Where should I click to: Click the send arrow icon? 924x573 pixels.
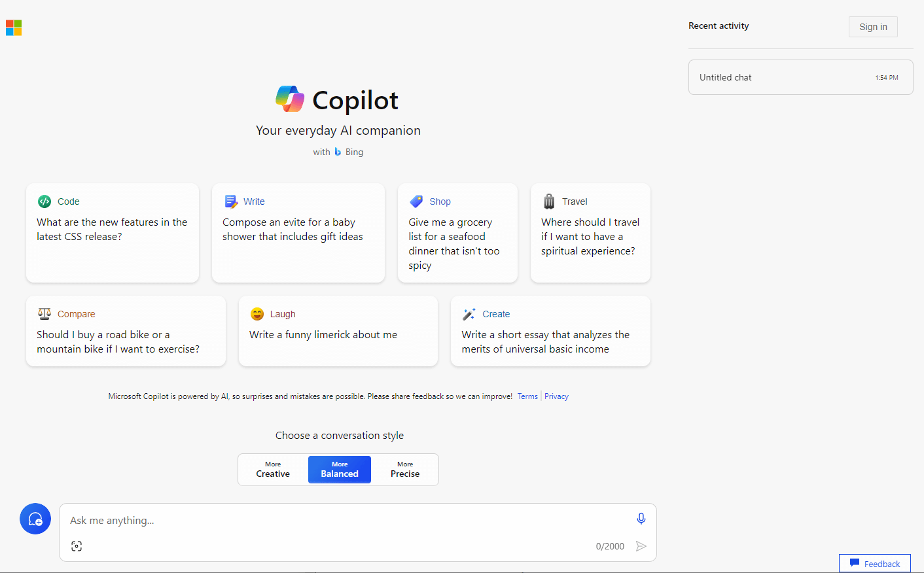click(641, 546)
